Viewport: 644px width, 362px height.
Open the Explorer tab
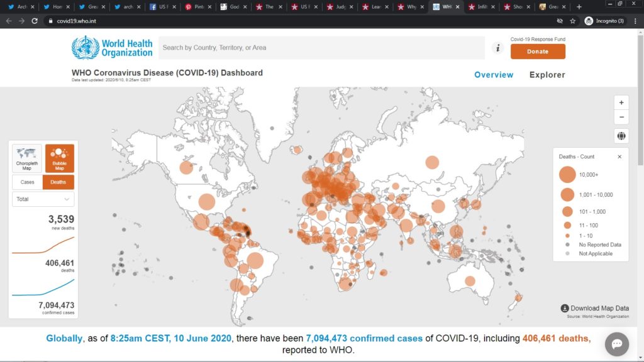point(547,75)
